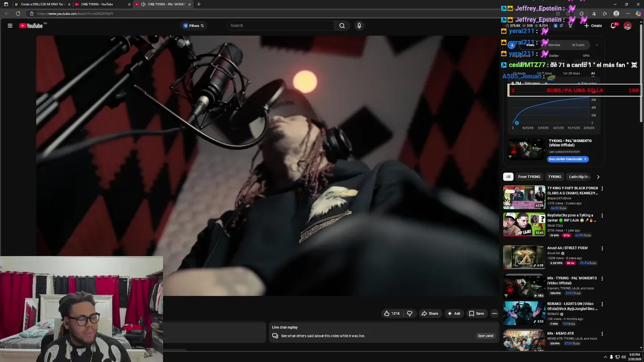Open the Ask AI button
This screenshot has height=362, width=644.
453,313
